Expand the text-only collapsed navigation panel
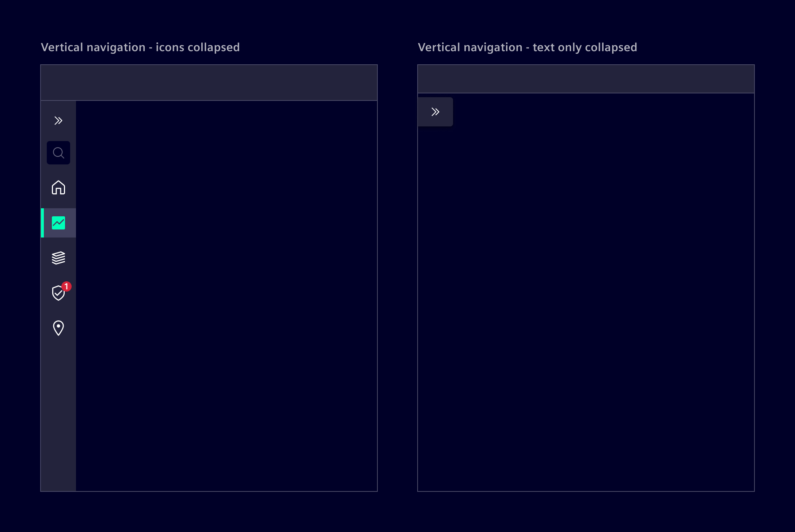Screen dimensions: 795x532 point(435,111)
